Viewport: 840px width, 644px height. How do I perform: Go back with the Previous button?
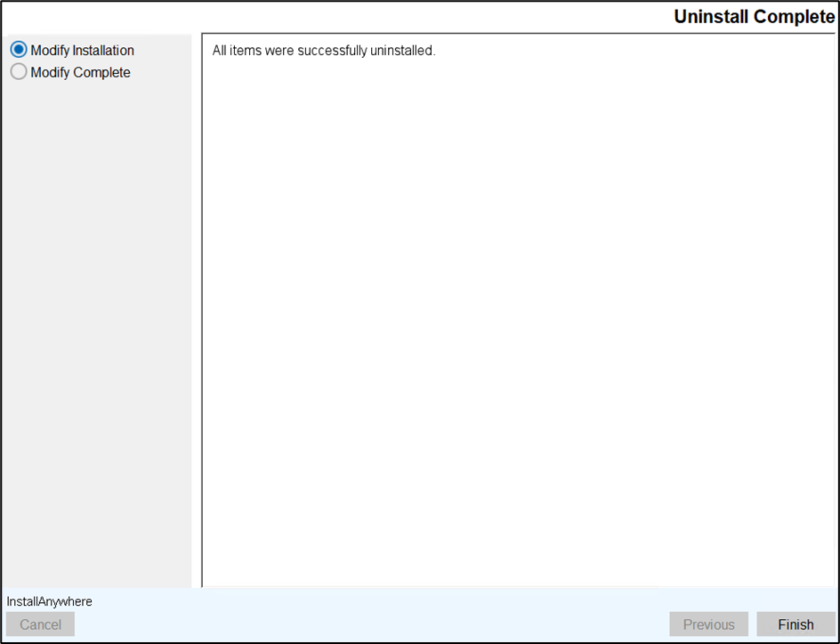coord(708,624)
